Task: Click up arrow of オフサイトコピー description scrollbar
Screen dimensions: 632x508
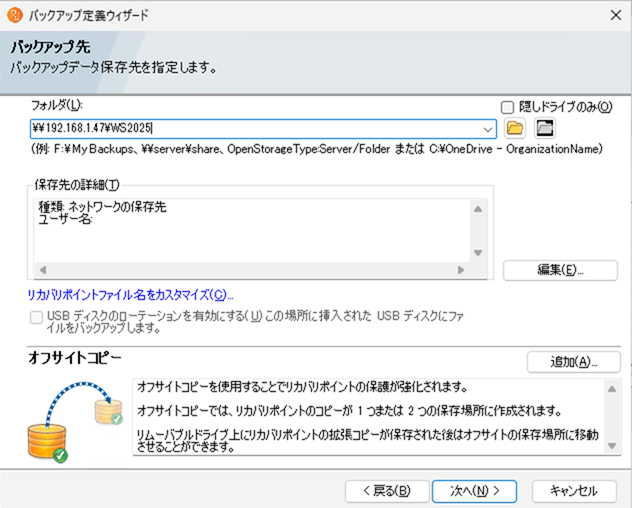Action: (612, 389)
